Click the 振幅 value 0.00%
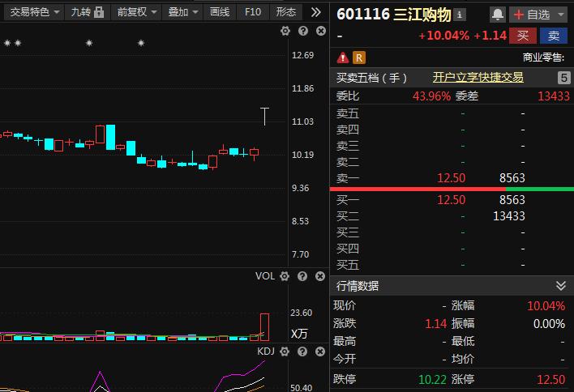This screenshot has width=574, height=392. 549,324
